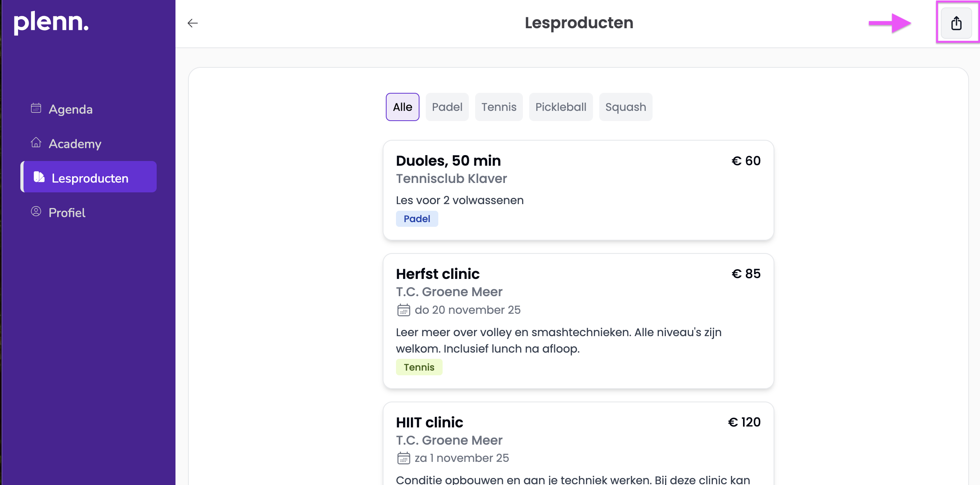Viewport: 980px width, 485px height.
Task: Select the Tennis filter chip
Action: click(x=499, y=107)
